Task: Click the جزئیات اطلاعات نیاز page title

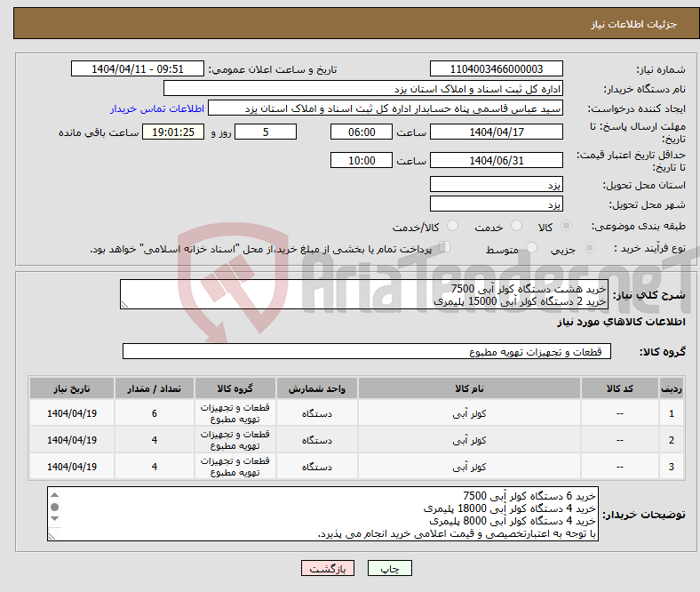Action: click(633, 24)
